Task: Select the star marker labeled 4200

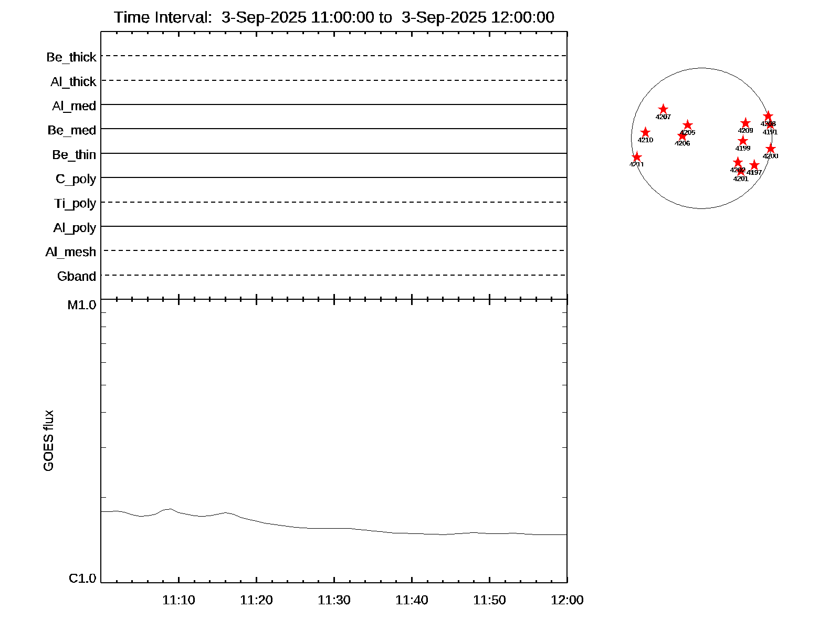Action: (771, 149)
